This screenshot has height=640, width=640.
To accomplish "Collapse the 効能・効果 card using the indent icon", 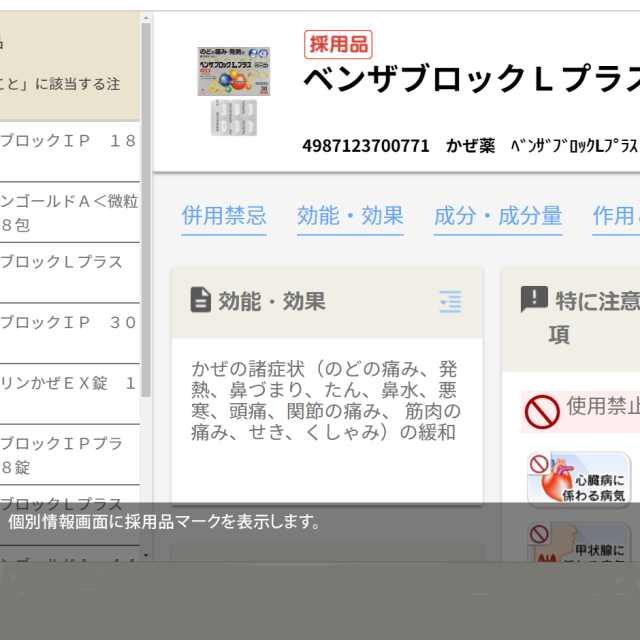I will 450,302.
